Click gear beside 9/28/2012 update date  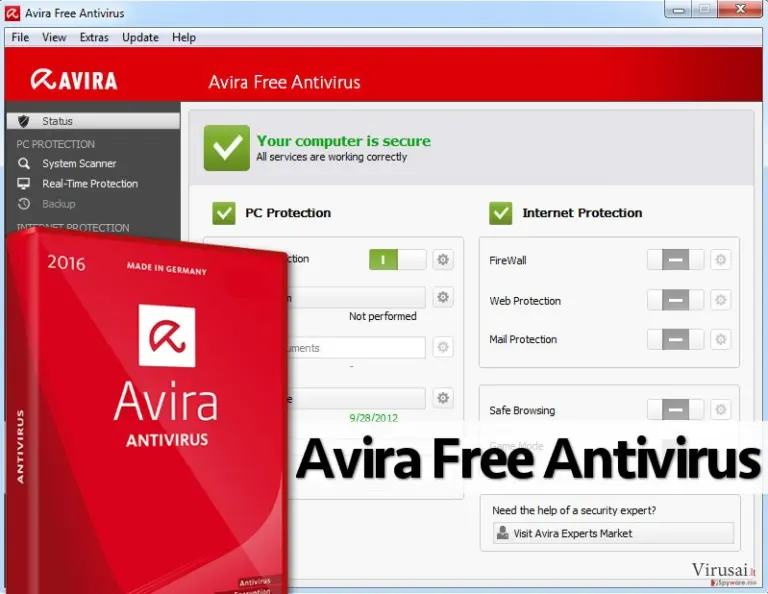tap(443, 398)
